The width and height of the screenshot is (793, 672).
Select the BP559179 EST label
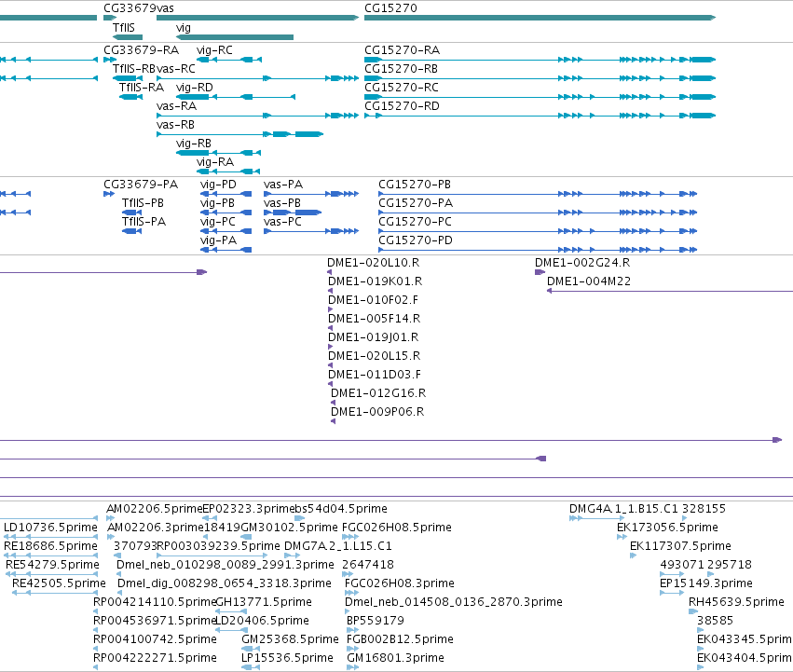pyautogui.click(x=376, y=621)
